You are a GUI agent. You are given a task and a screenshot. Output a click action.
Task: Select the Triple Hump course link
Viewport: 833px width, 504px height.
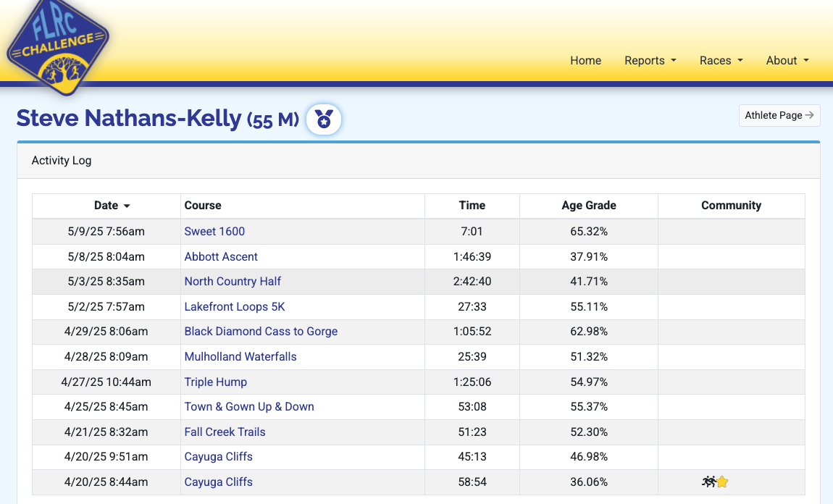[x=216, y=382]
